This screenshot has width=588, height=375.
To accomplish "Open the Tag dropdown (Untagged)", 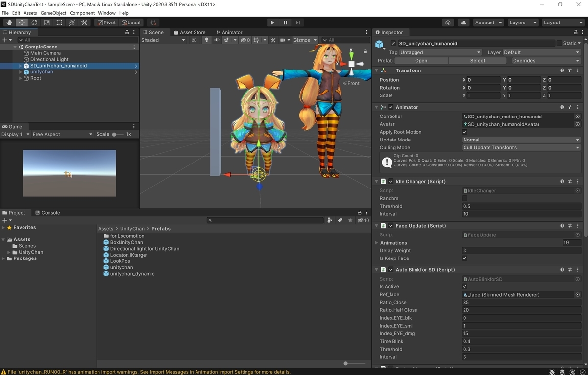I will [x=441, y=52].
